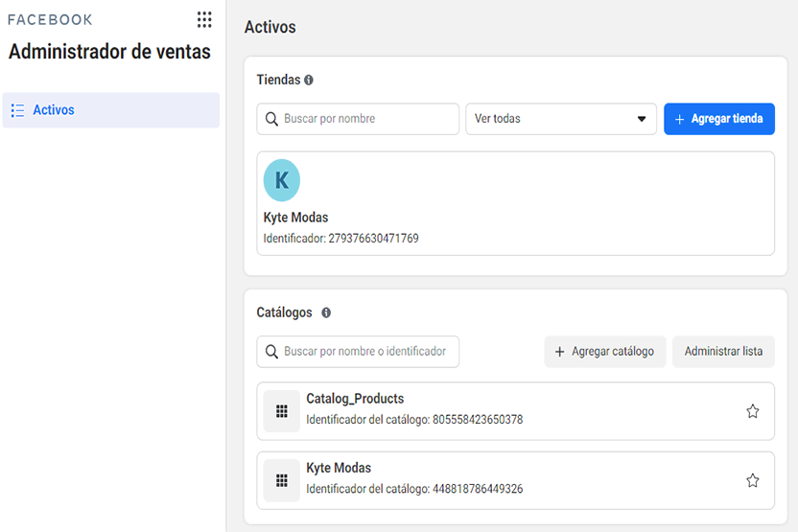Focus the Buscar por nombre o identificador field
This screenshot has height=532, width=798.
pos(358,352)
